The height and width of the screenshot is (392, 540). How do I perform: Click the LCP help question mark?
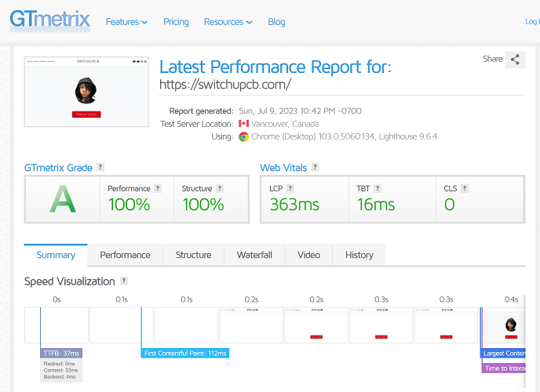click(x=290, y=188)
